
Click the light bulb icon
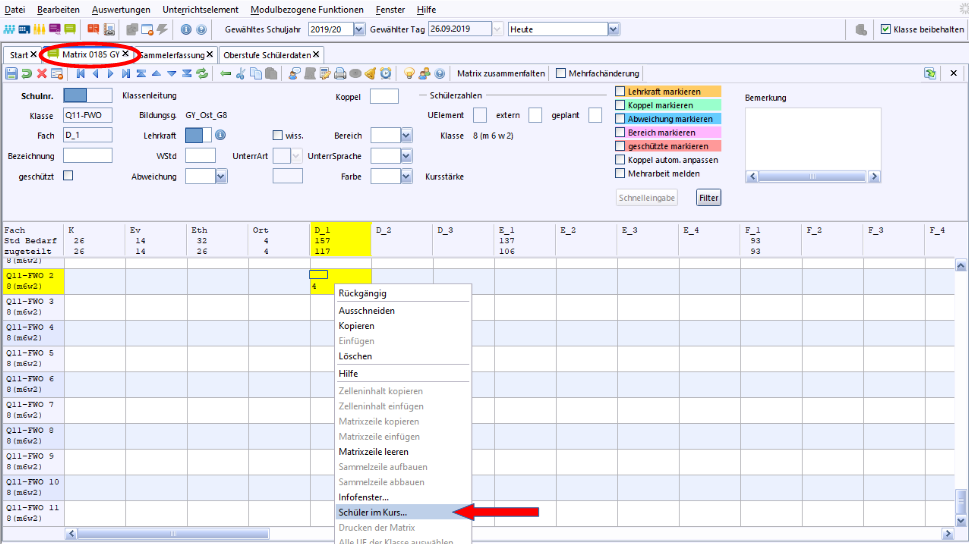409,74
